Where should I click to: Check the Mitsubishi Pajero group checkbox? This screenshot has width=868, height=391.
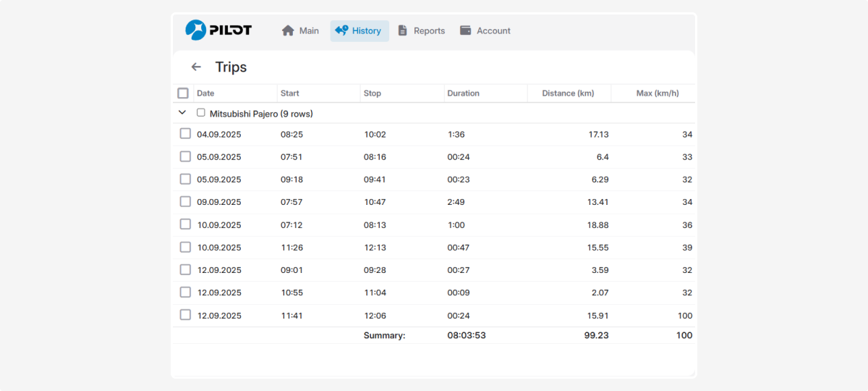[201, 113]
